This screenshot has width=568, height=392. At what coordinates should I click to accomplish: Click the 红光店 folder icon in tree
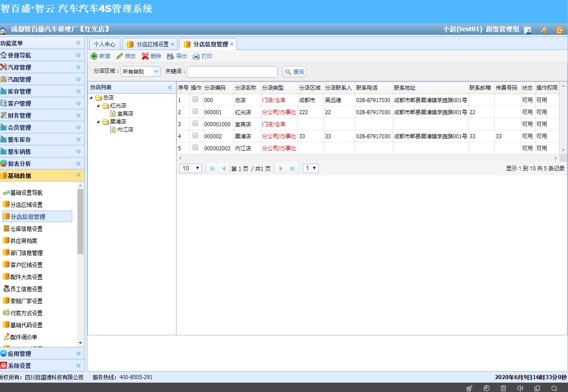(106, 106)
